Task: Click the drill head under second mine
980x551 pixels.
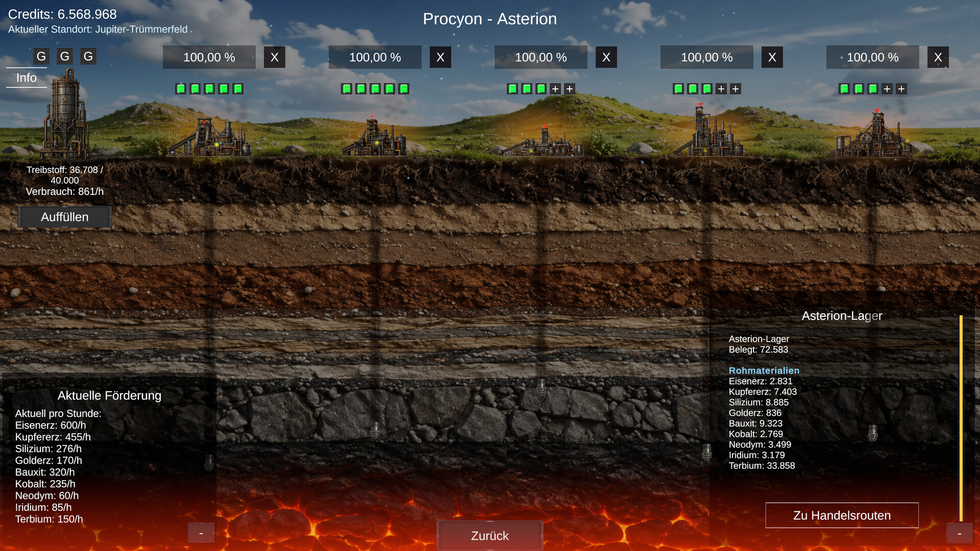Action: click(375, 431)
